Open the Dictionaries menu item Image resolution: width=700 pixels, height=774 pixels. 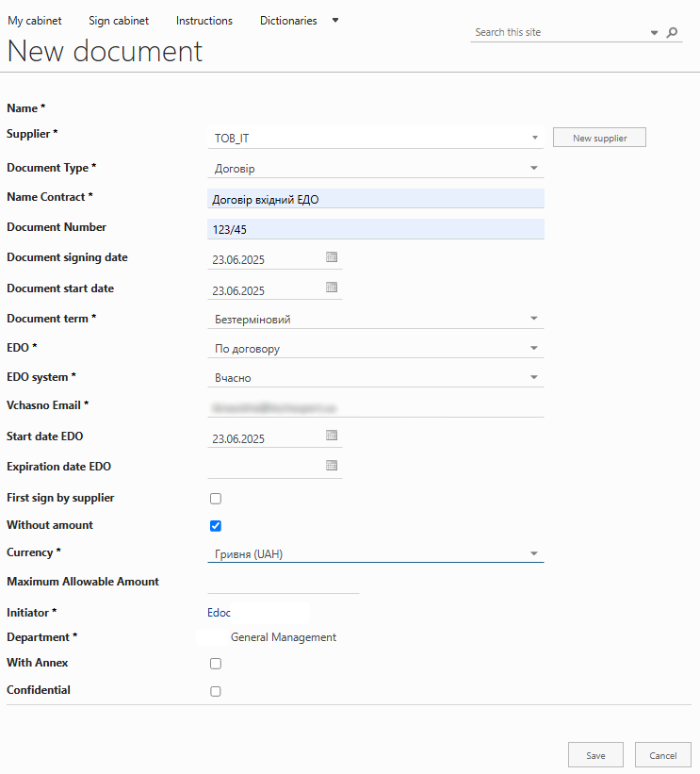point(288,21)
